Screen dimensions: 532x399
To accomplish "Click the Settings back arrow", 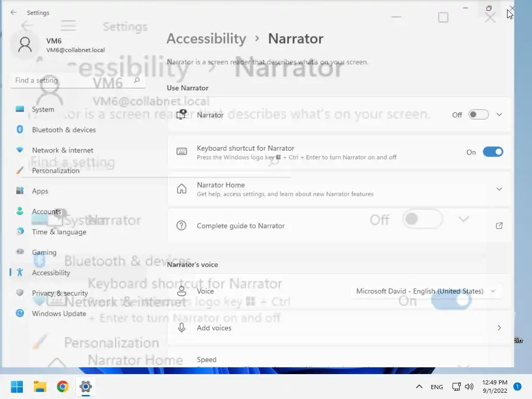I will click(x=14, y=12).
